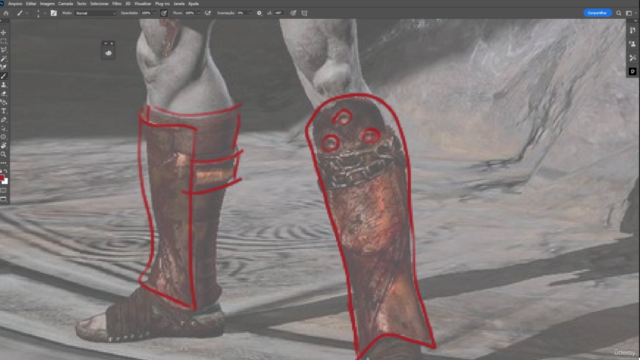Toggle pressure for opacity button
This screenshot has height=360, width=640.
click(164, 13)
